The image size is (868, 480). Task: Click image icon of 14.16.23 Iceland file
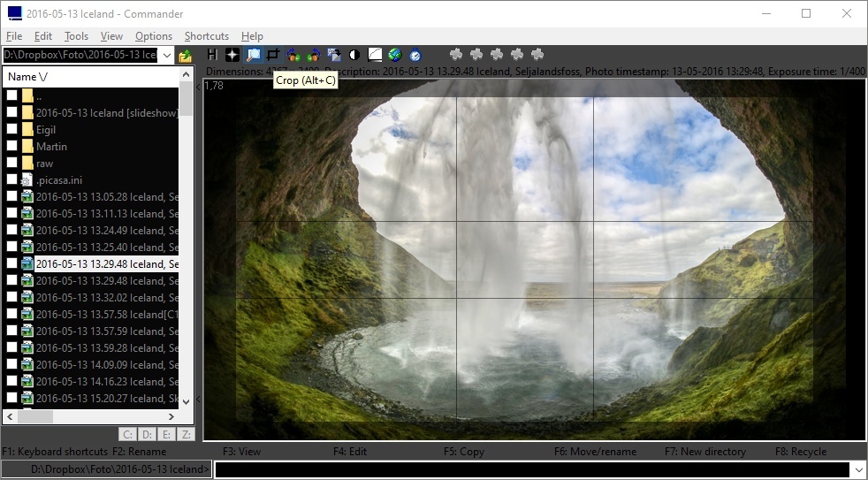pos(27,382)
